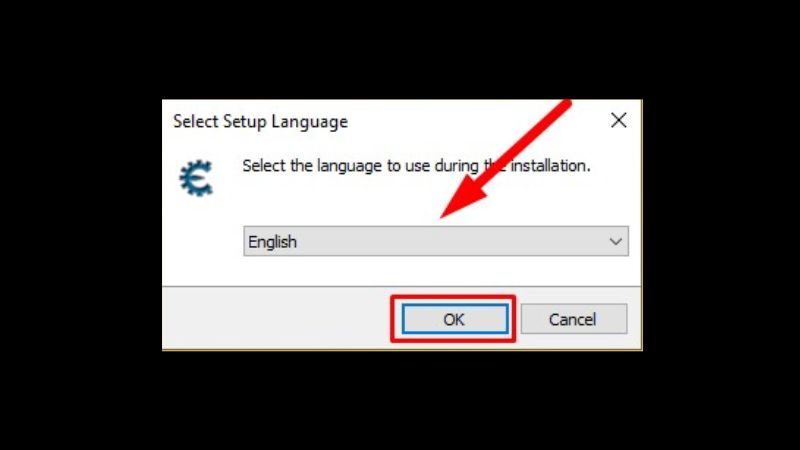The height and width of the screenshot is (450, 800).
Task: Click the middle of the language selector
Action: tap(436, 241)
